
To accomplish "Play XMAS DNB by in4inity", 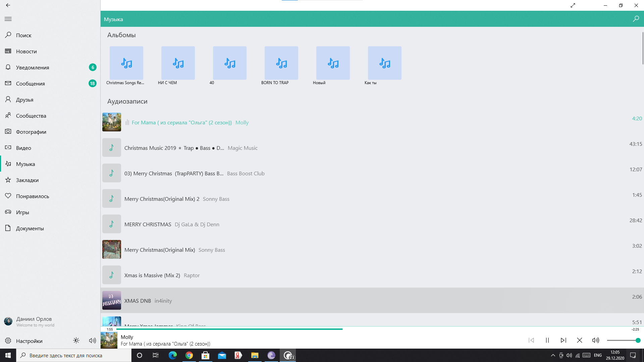I will tap(138, 301).
